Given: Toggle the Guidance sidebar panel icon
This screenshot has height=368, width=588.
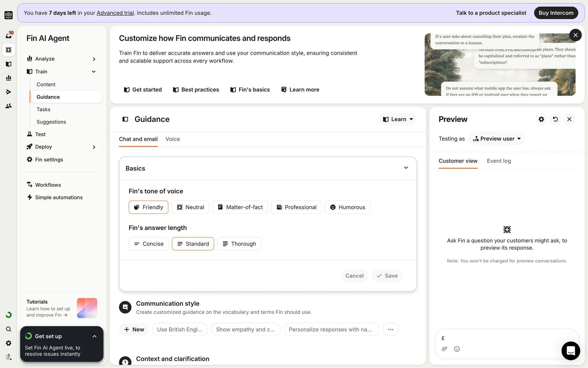Looking at the screenshot, I should [125, 119].
